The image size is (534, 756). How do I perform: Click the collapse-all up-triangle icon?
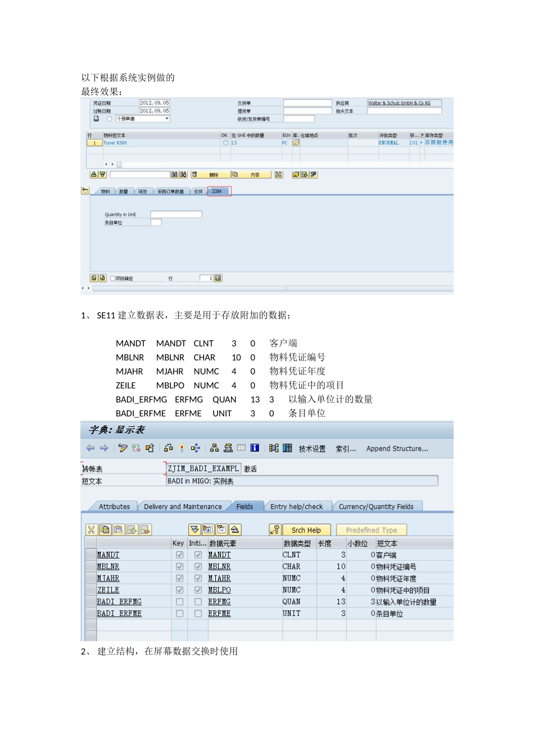coord(235,529)
